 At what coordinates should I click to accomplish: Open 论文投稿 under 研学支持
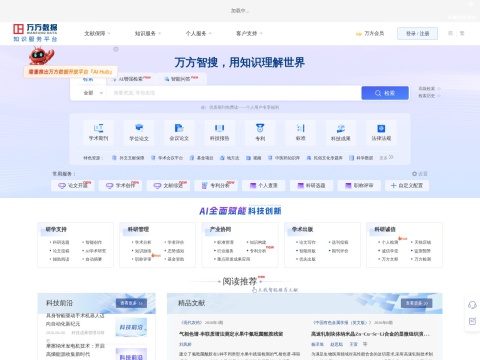click(x=60, y=251)
